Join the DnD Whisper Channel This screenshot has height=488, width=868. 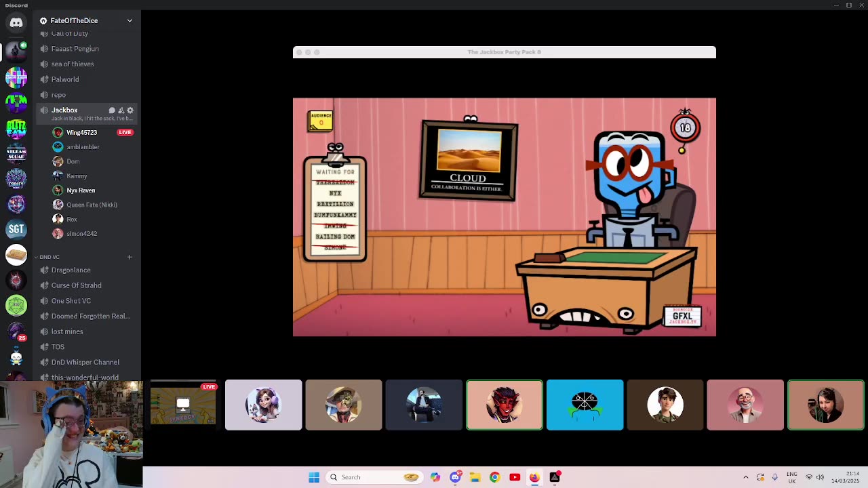pos(87,362)
